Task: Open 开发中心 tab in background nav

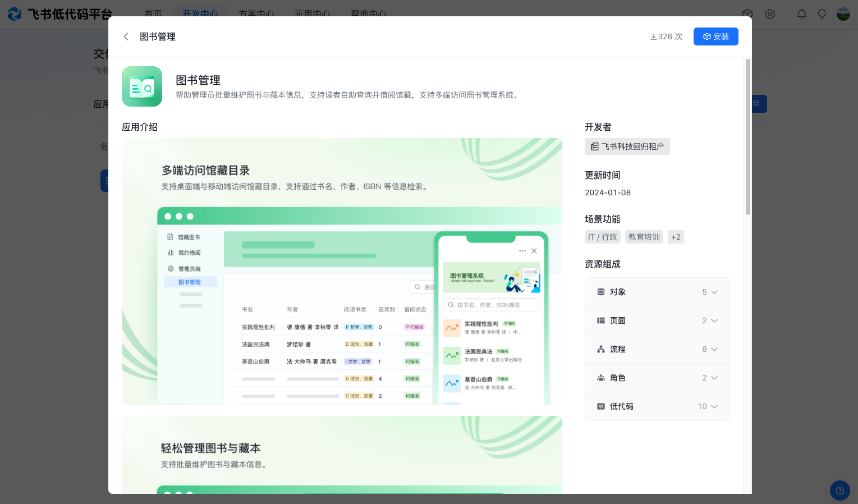Action: click(x=200, y=13)
